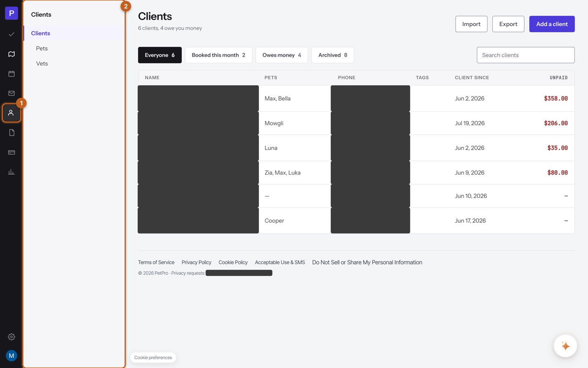Click the "Jul 19, 2026" date cell

tap(470, 123)
